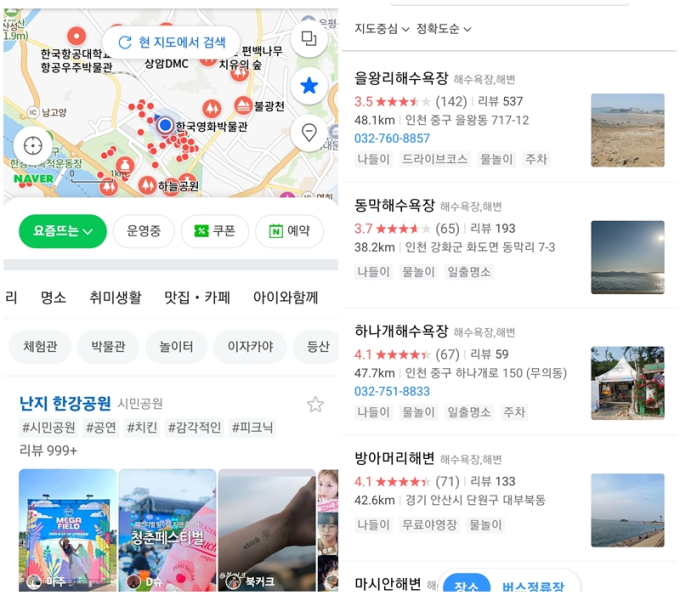Expand the 요즘뜨는 dropdown filter
The height and width of the screenshot is (595, 680).
click(63, 231)
